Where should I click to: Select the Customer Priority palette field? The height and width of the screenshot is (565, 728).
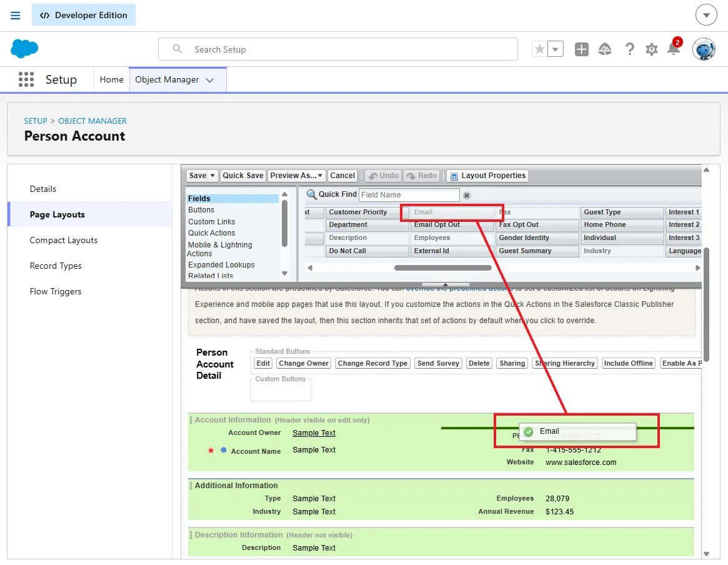click(x=367, y=212)
